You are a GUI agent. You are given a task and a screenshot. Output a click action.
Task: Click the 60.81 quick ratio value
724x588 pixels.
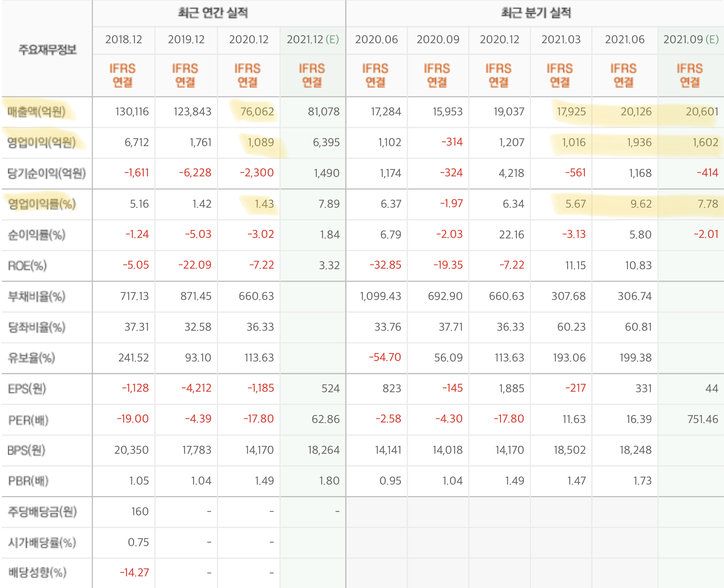tap(638, 327)
